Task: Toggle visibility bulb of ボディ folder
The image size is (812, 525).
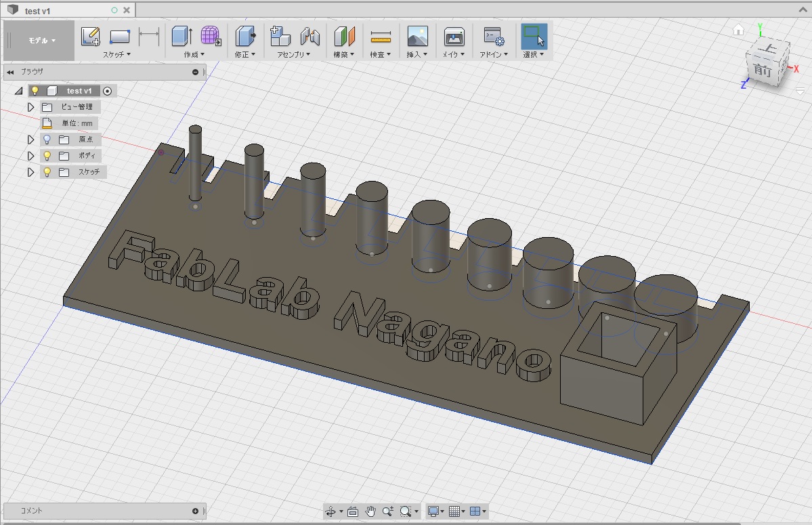Action: click(47, 155)
